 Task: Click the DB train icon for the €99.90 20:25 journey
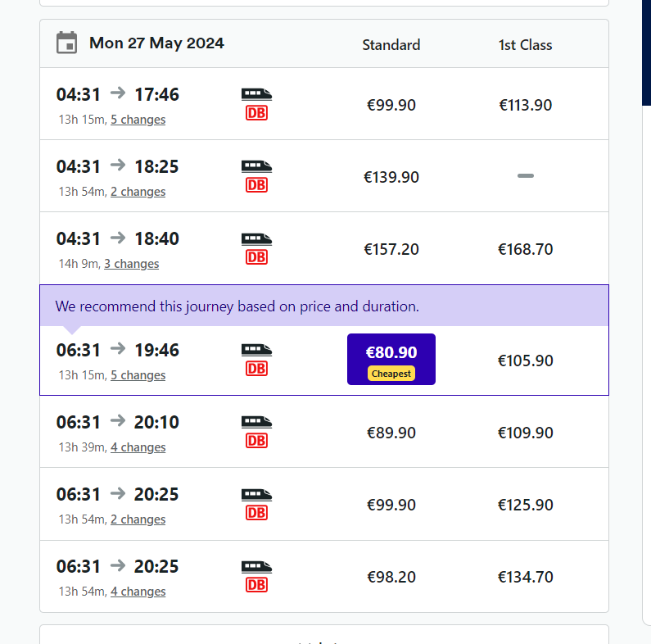tap(256, 504)
